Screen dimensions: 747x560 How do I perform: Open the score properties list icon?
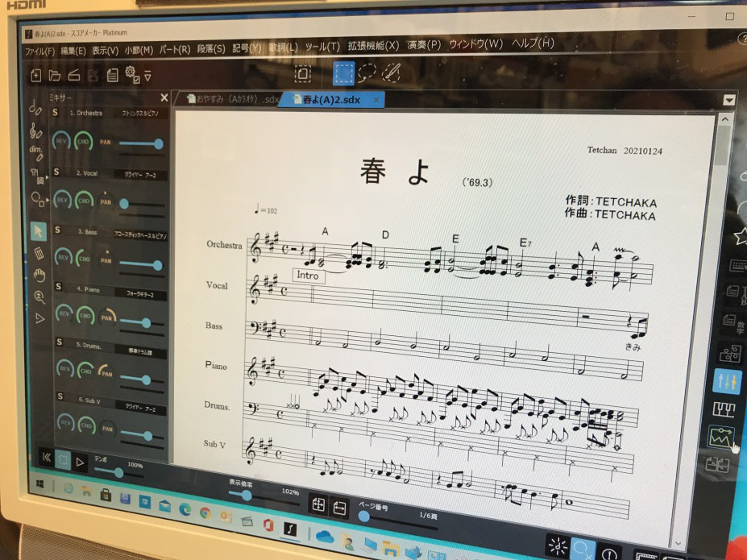click(x=113, y=75)
